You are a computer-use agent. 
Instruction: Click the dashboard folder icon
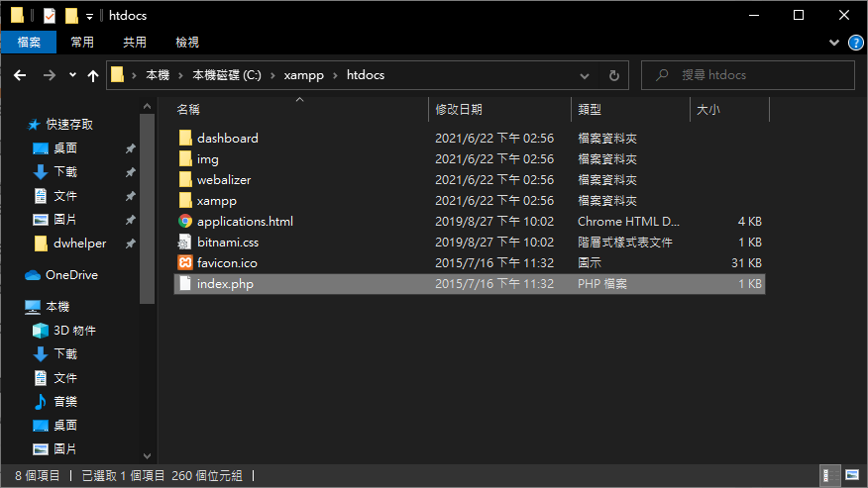185,138
